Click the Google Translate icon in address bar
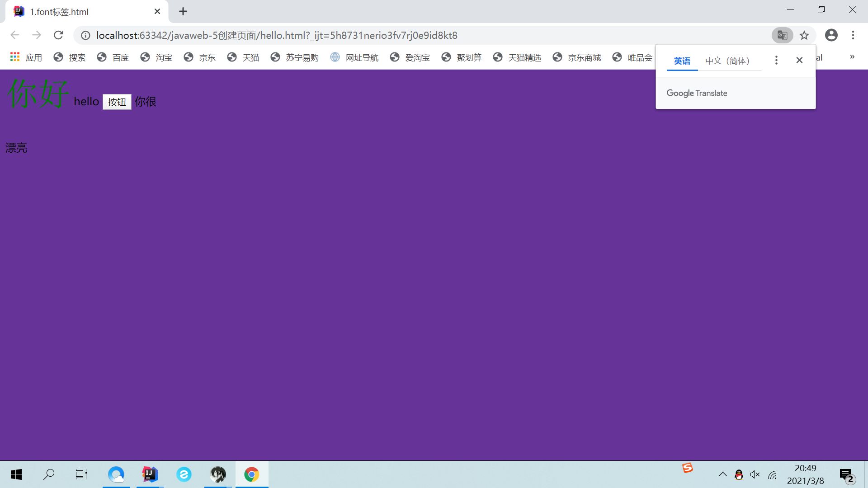This screenshot has height=488, width=868. [782, 35]
